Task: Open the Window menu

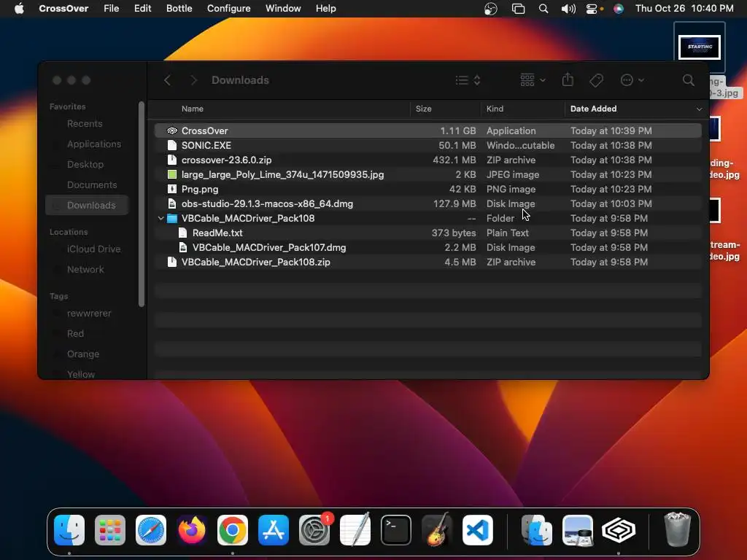Action: point(283,9)
